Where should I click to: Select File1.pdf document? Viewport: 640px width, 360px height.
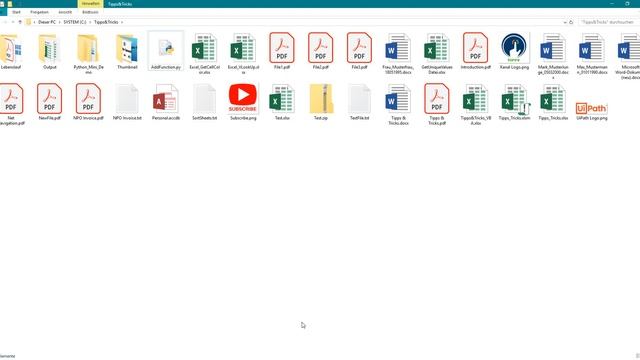pyautogui.click(x=282, y=51)
